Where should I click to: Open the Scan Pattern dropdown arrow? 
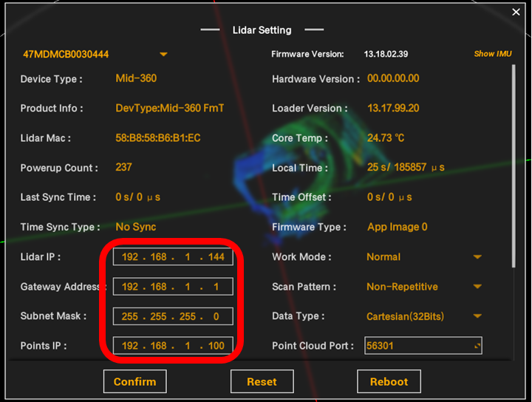477,287
